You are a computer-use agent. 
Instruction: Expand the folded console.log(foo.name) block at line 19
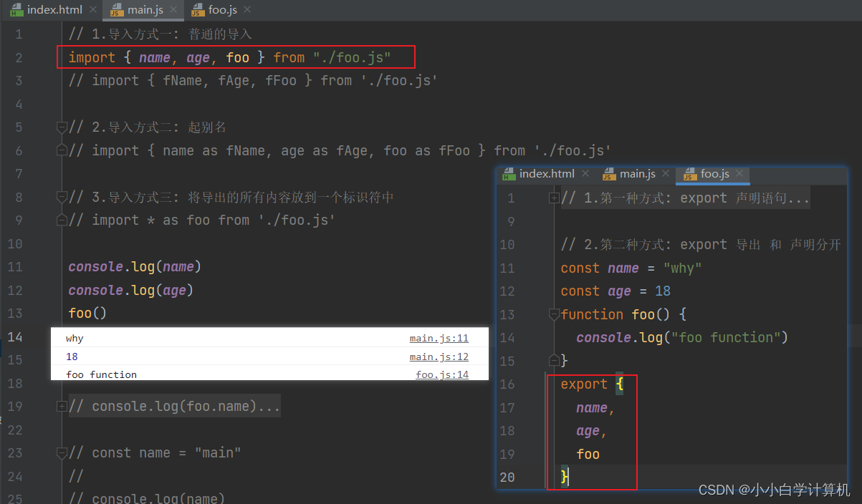(x=62, y=407)
